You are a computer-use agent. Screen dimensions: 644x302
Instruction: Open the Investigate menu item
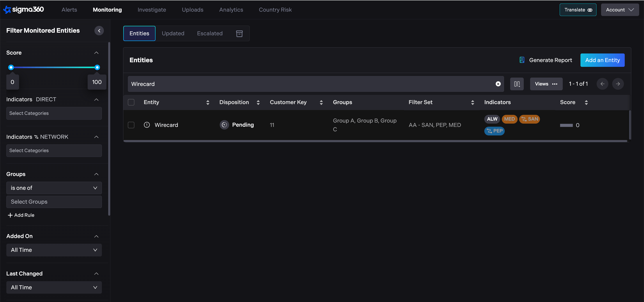pos(152,10)
